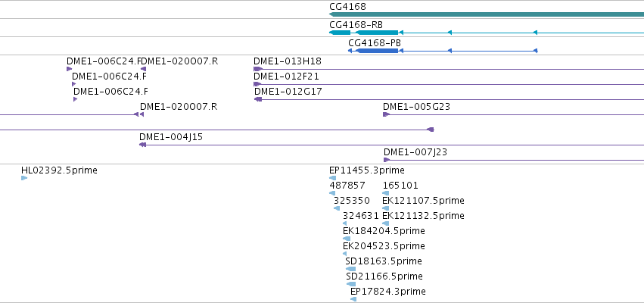
Task: Select the DME1-005G23 feature label
Action: coord(416,107)
